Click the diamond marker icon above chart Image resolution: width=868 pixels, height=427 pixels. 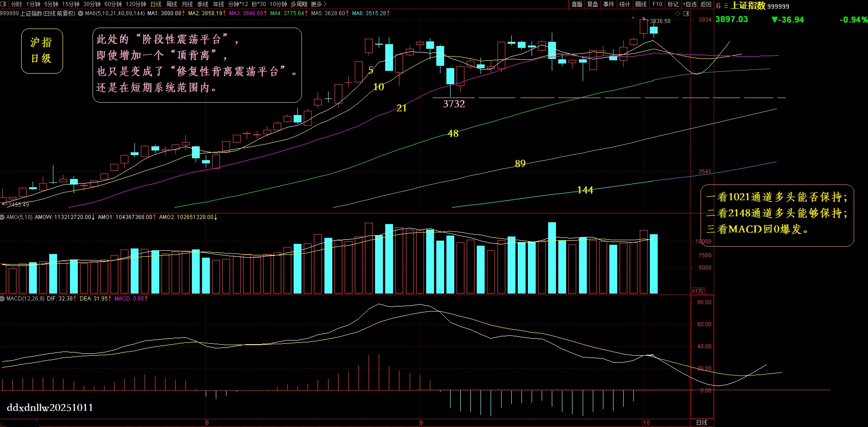[x=677, y=14]
